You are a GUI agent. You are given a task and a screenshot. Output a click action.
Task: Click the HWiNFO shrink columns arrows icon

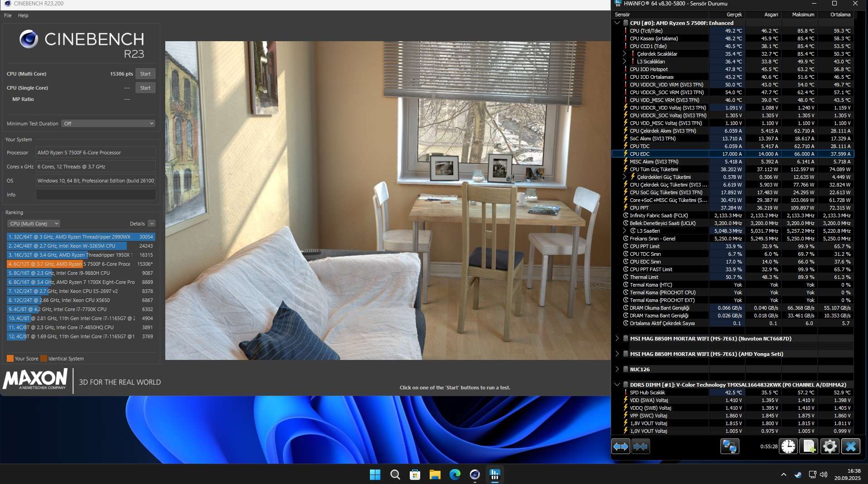click(640, 446)
